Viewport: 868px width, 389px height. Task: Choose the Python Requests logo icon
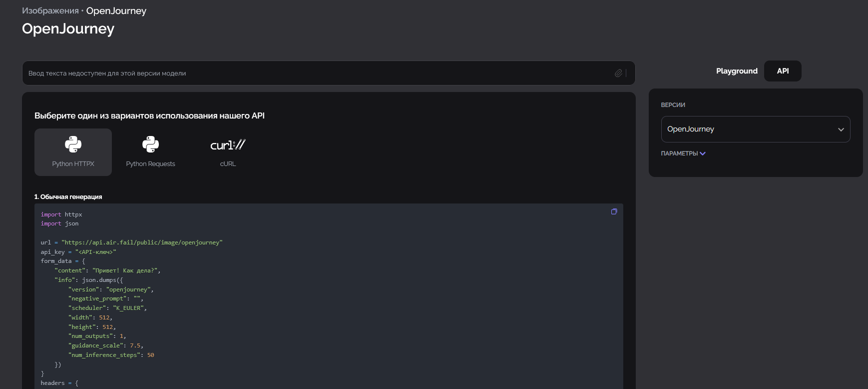150,144
